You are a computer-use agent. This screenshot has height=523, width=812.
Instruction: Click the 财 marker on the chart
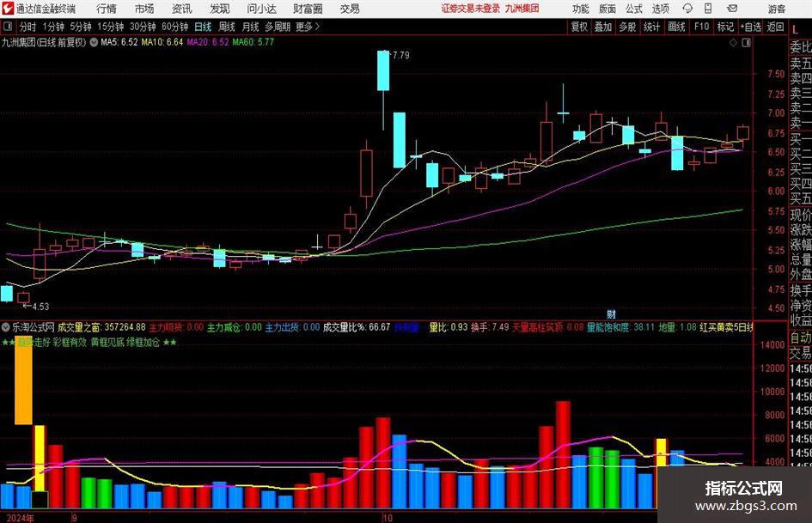tap(611, 314)
